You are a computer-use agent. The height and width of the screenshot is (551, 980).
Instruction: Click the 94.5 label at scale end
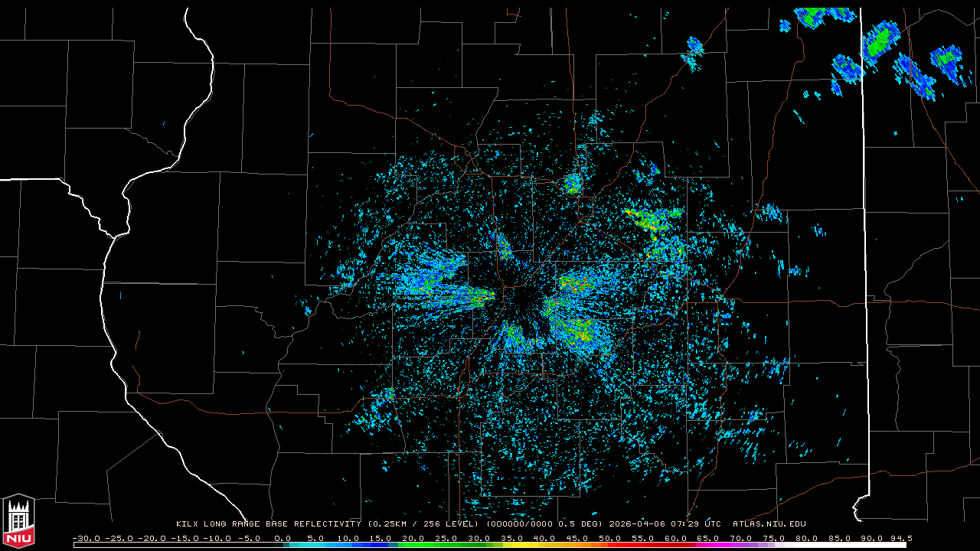pyautogui.click(x=900, y=538)
